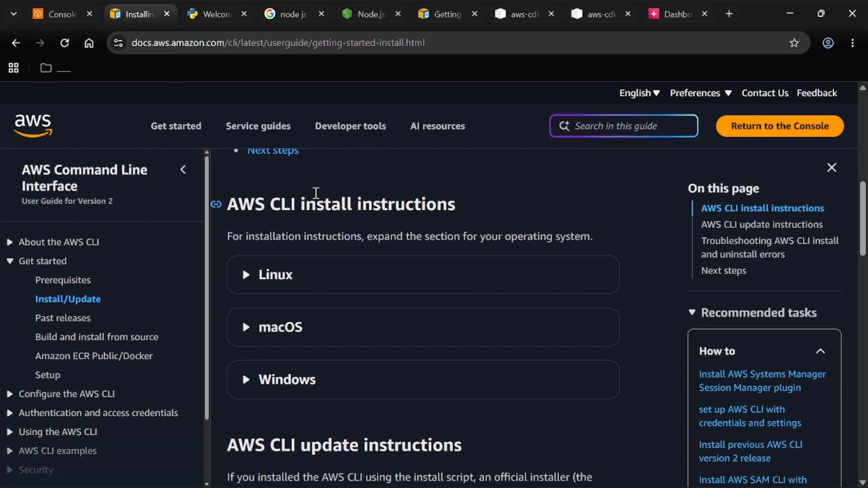The height and width of the screenshot is (488, 868).
Task: Switch to the node js Google tab
Action: click(x=294, y=14)
